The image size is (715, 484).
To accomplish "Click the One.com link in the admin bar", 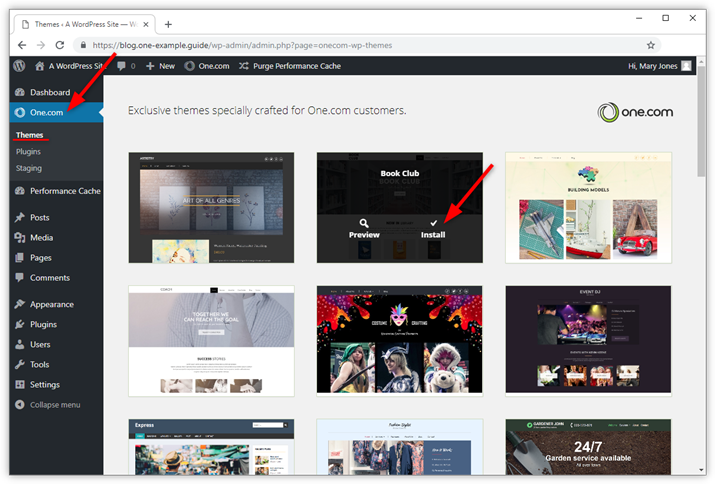I will [214, 66].
